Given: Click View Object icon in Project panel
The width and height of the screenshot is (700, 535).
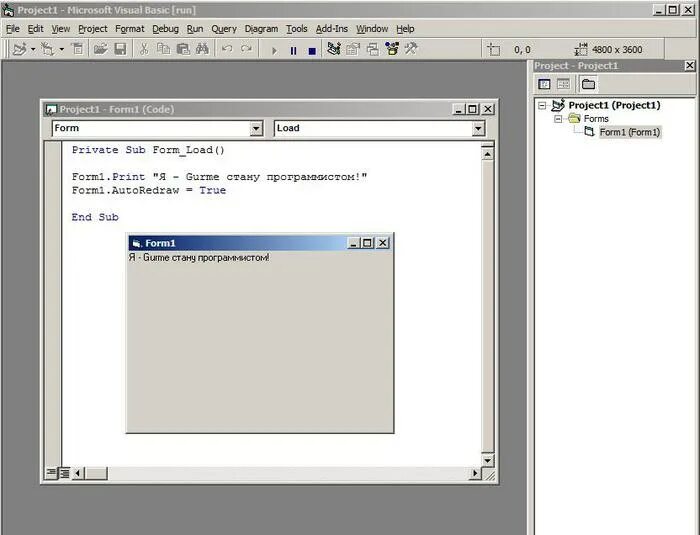Looking at the screenshot, I should pos(563,84).
